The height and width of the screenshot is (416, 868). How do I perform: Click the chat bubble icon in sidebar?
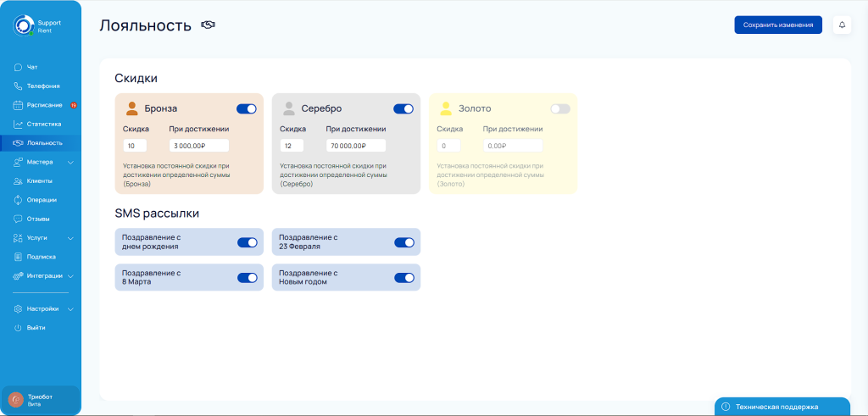point(18,67)
